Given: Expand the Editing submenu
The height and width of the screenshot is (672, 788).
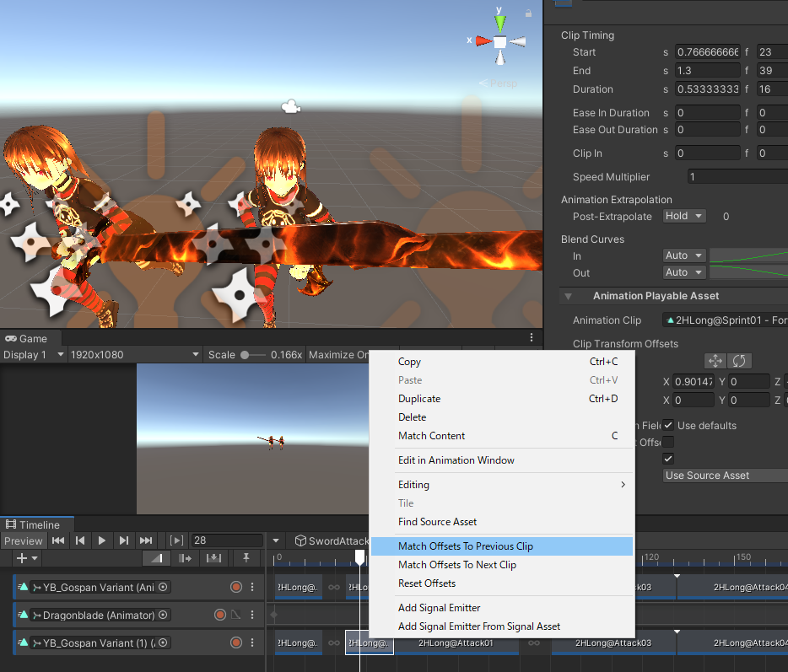Looking at the screenshot, I should pyautogui.click(x=501, y=485).
